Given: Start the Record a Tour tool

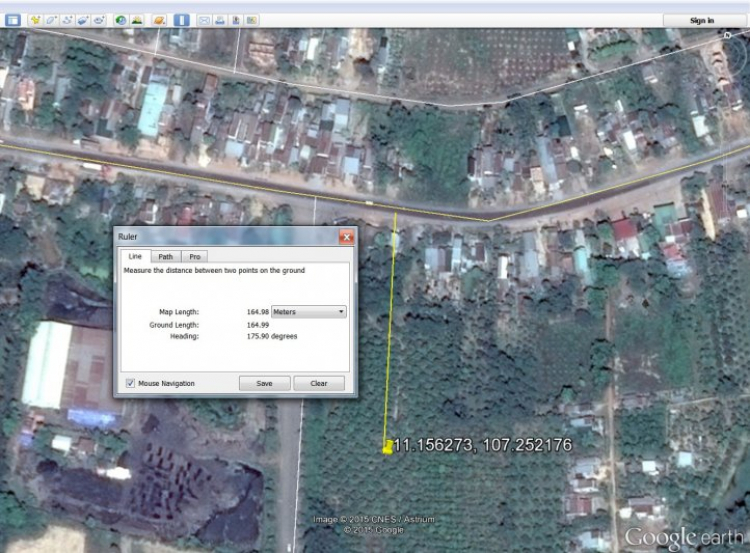Looking at the screenshot, I should tap(99, 20).
